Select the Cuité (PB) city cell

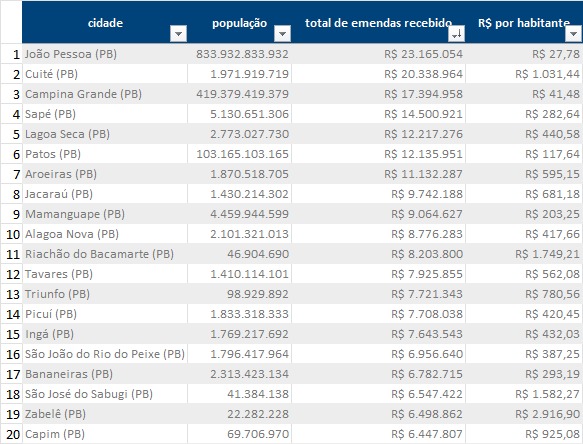tap(105, 74)
